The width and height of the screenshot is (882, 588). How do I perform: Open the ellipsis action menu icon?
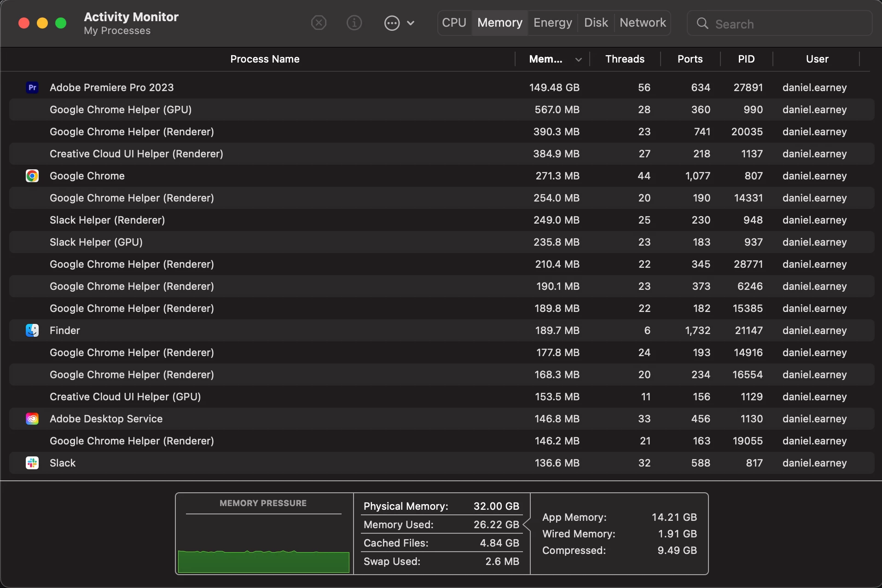392,23
